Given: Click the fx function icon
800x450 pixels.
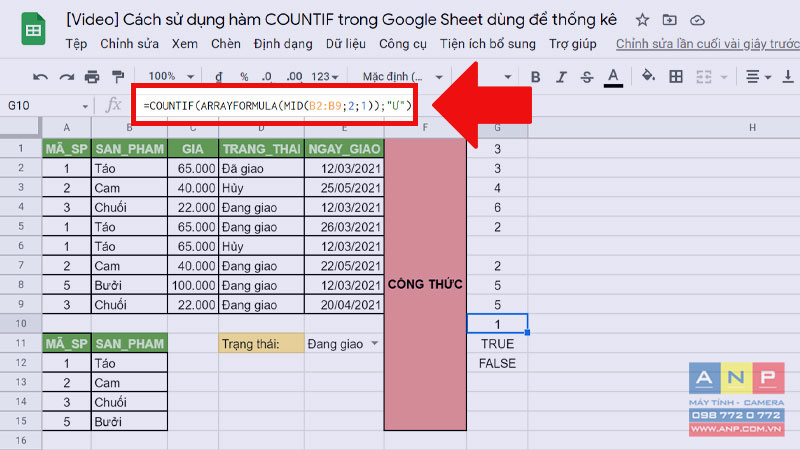Looking at the screenshot, I should click(x=113, y=105).
